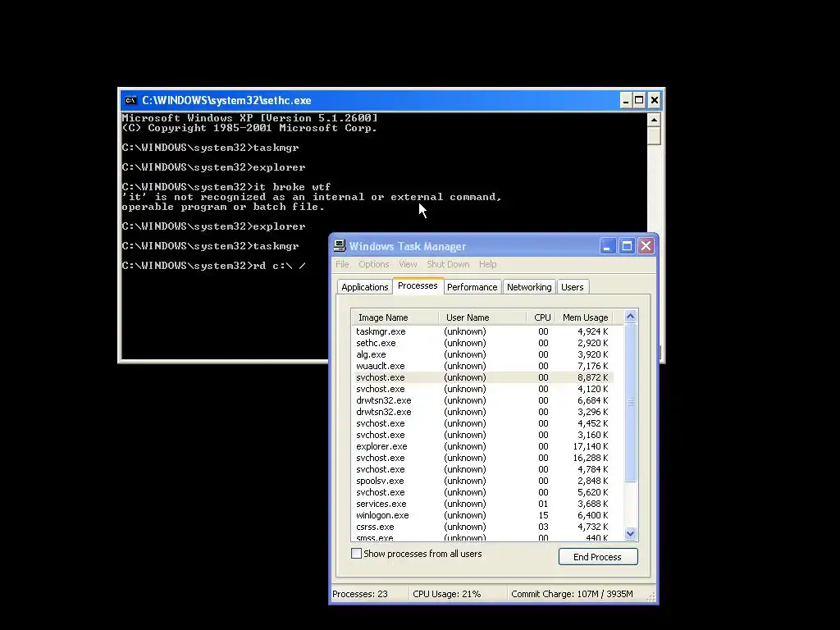Sort processes by Mem Usage column
Viewport: 840px width, 630px height.
coord(584,317)
